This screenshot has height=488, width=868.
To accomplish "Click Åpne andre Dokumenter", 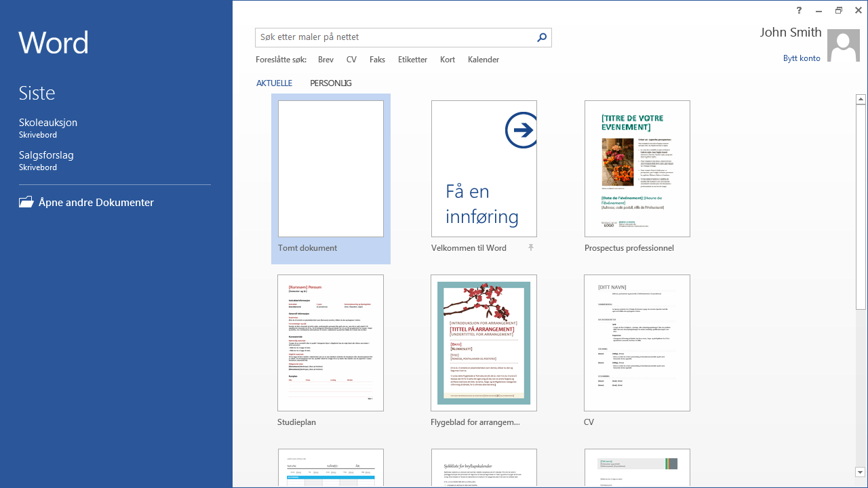I will (86, 202).
